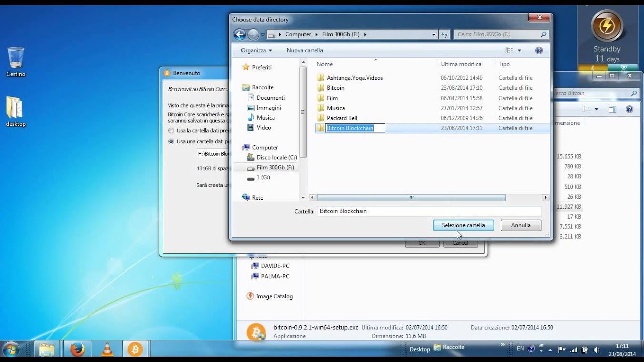This screenshot has width=644, height=362.
Task: Select DAVIDE-PC in the background Explorer window
Action: point(275,266)
